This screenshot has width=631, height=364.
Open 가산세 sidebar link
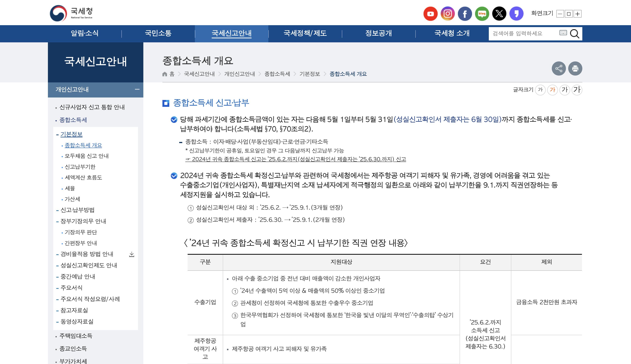[x=72, y=199]
